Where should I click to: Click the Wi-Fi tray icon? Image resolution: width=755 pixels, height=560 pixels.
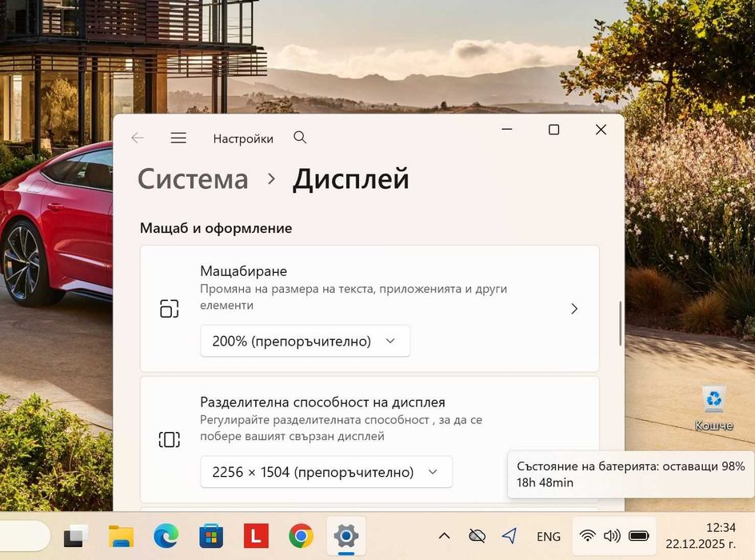click(x=587, y=536)
